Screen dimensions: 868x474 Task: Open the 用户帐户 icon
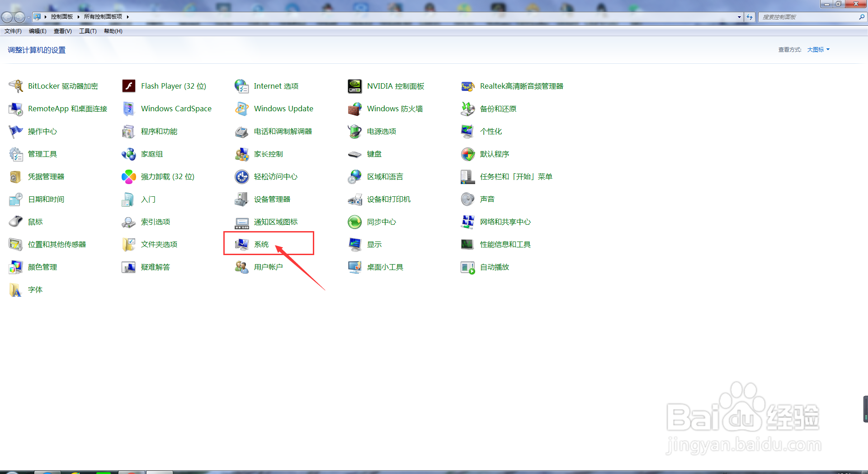tap(242, 267)
